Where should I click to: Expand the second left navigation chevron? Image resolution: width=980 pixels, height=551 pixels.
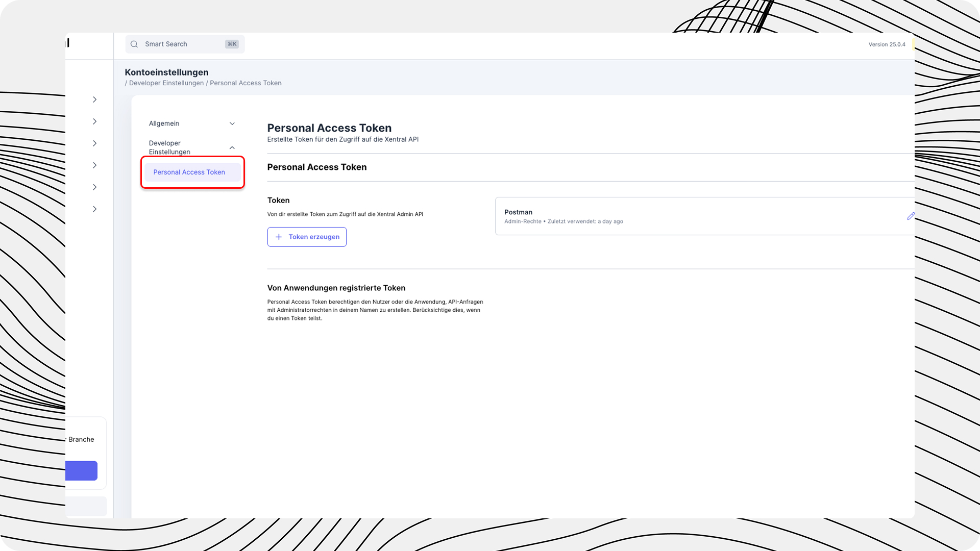(x=94, y=121)
